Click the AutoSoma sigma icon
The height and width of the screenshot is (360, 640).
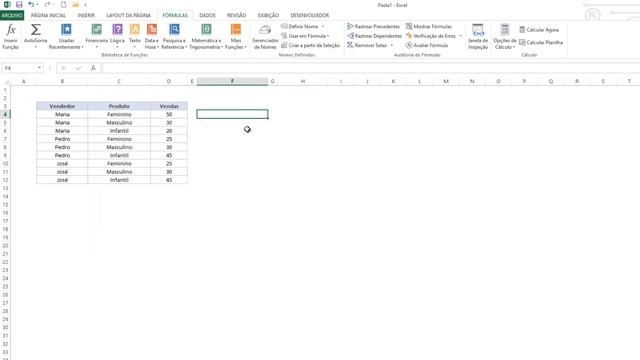click(36, 30)
